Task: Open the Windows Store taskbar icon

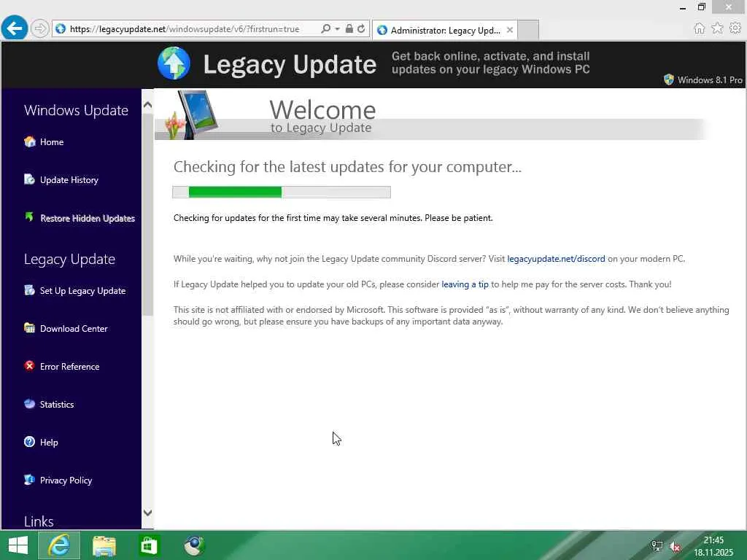Action: (x=149, y=545)
